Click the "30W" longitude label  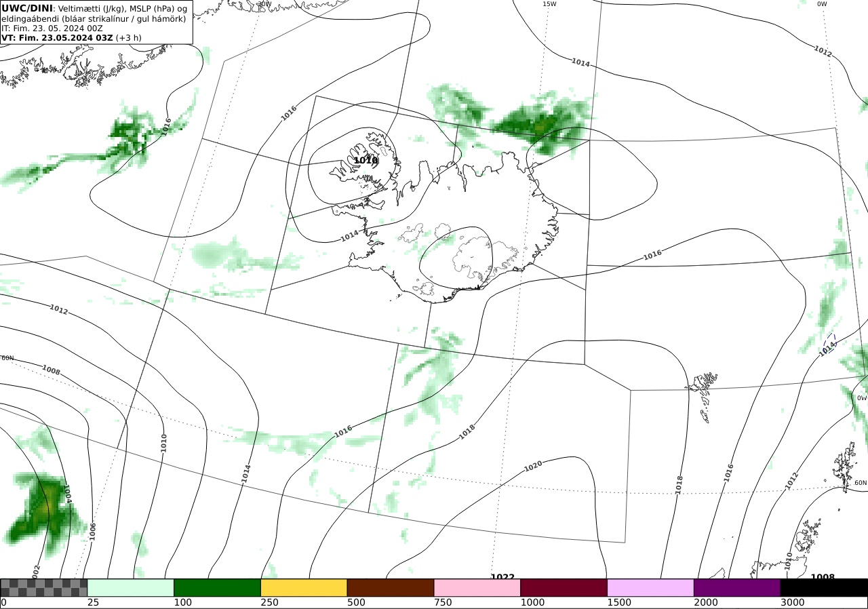[x=264, y=4]
